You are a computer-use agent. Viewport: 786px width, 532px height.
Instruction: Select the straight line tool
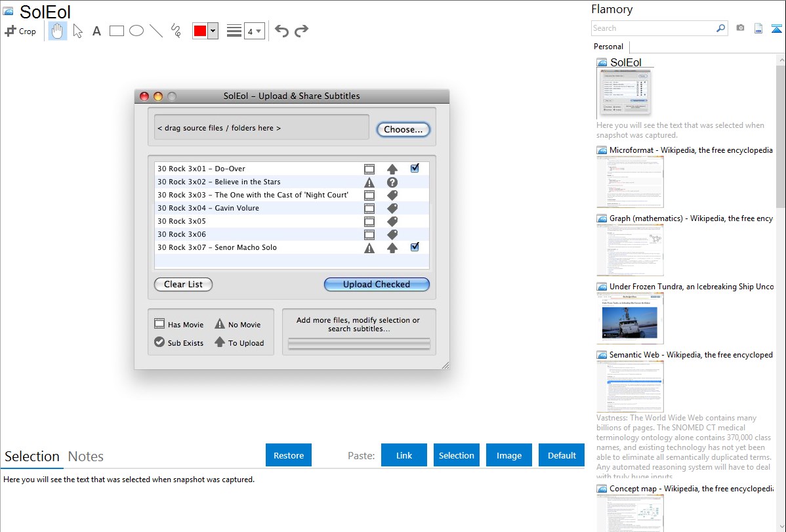(156, 31)
